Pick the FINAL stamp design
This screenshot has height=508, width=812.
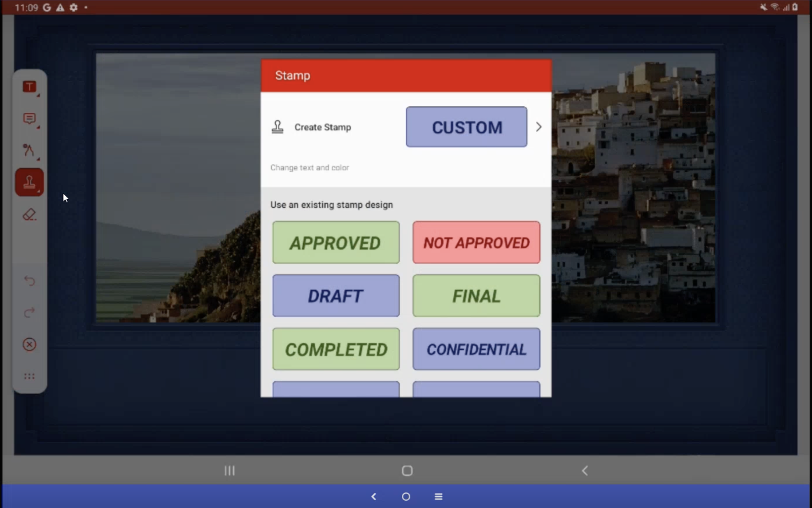coord(476,296)
